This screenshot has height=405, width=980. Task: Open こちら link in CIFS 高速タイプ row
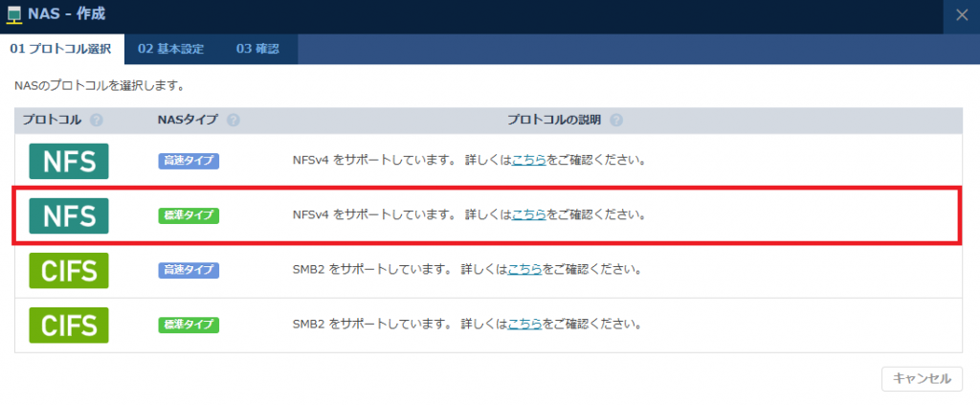pos(524,270)
